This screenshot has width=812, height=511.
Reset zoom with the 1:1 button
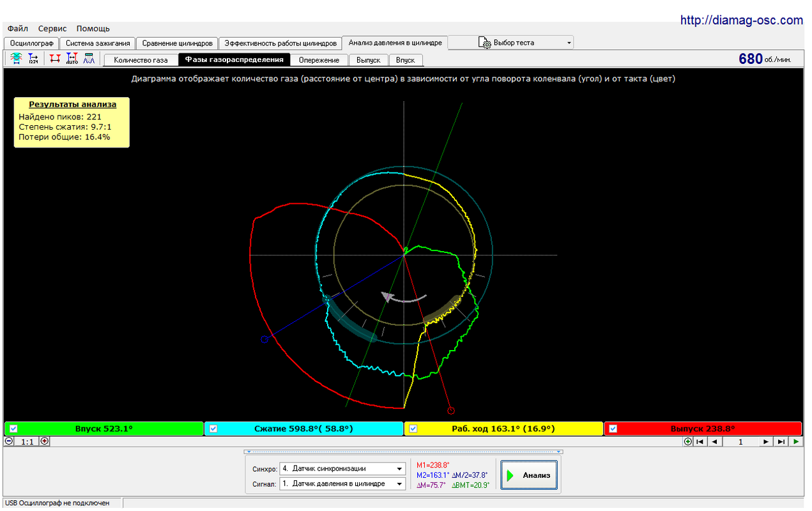27,441
